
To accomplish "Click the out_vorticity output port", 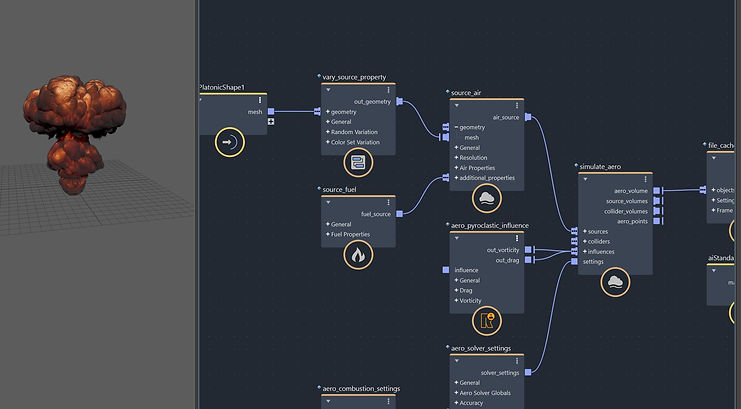I will pyautogui.click(x=528, y=250).
